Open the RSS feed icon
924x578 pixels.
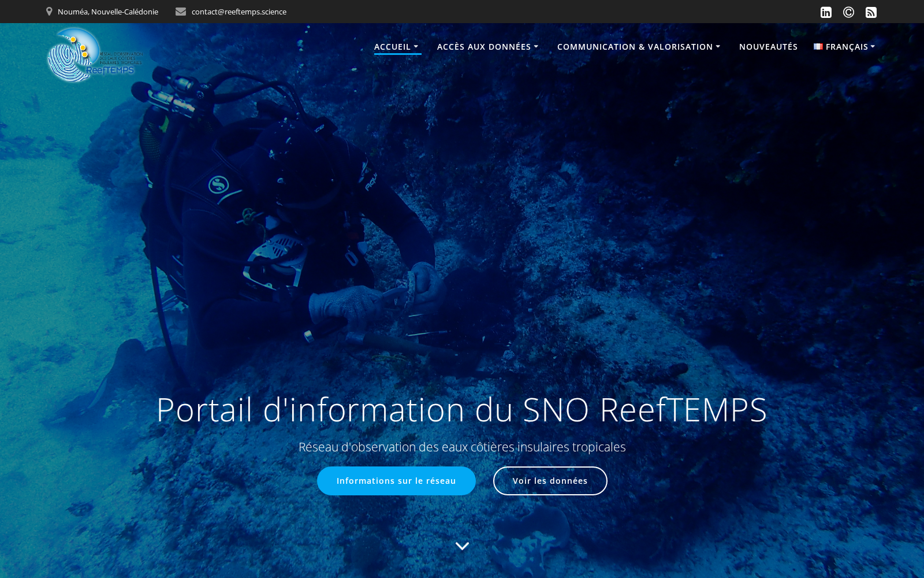pos(871,12)
